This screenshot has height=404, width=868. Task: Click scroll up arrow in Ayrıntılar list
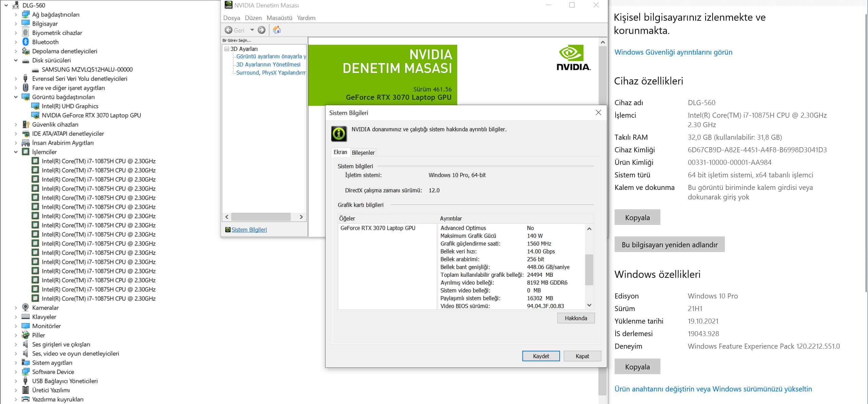(x=589, y=229)
